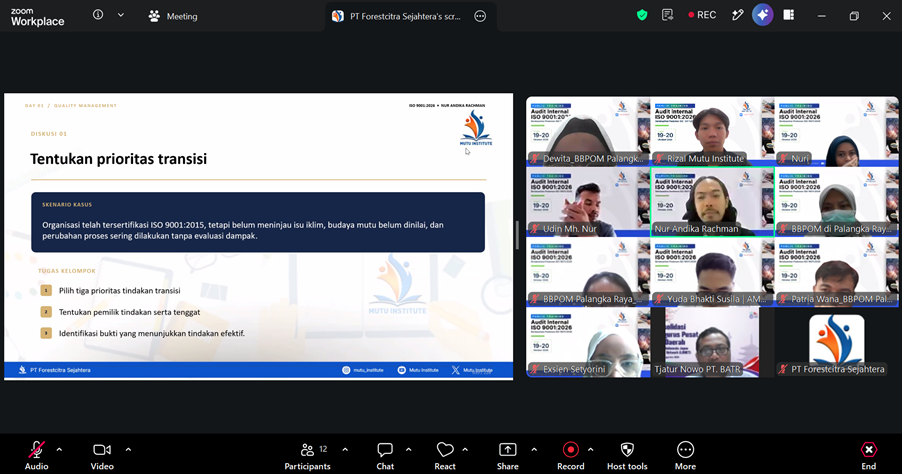This screenshot has height=474, width=902.
Task: Click the panel divider between slide and gallery
Action: point(517,235)
